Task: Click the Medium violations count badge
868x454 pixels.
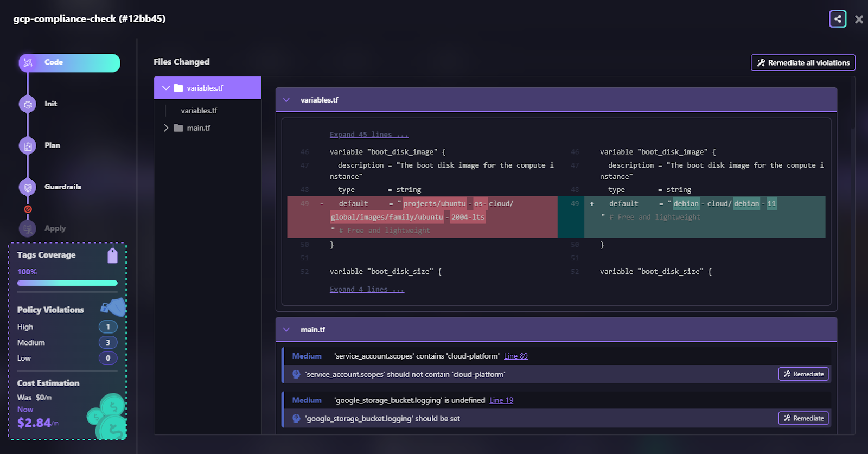Action: (108, 342)
